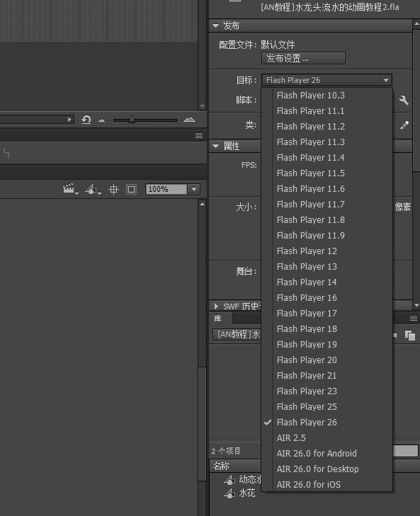Click stage scrollbar up arrow
Image resolution: width=420 pixels, height=516 pixels.
(x=203, y=204)
